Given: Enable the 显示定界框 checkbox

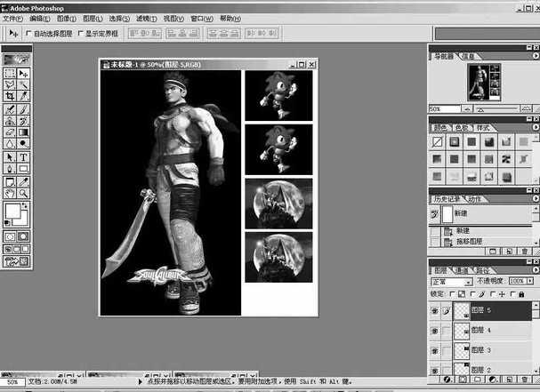Looking at the screenshot, I should click(80, 34).
